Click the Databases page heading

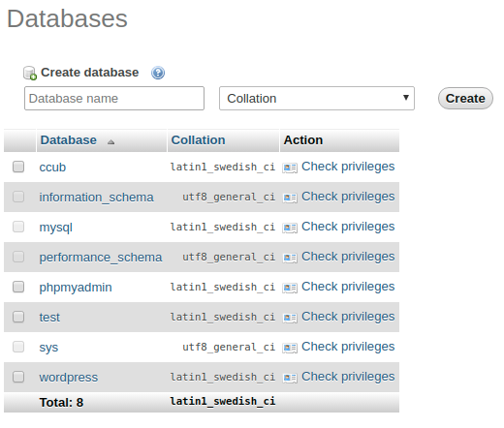point(67,18)
